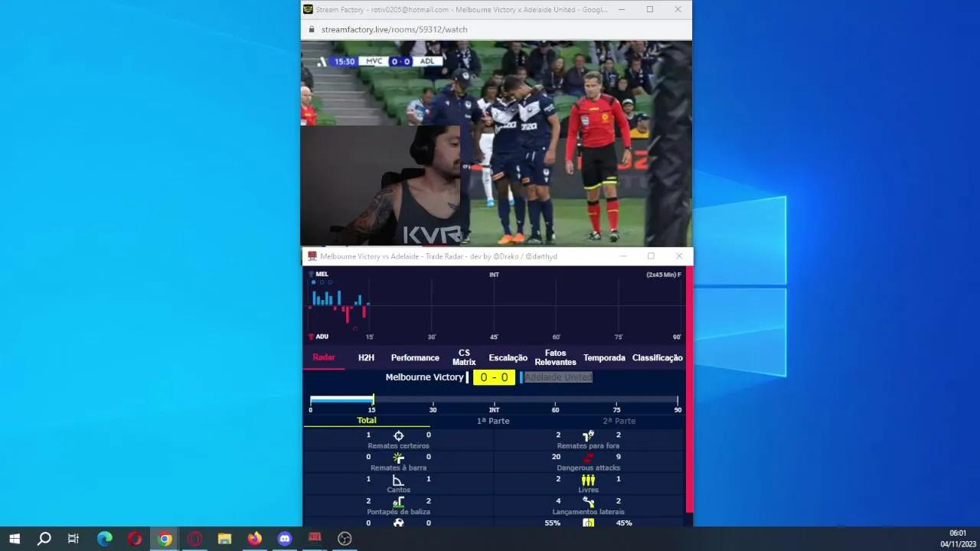Open the Fatos Relevantes tab

(555, 357)
